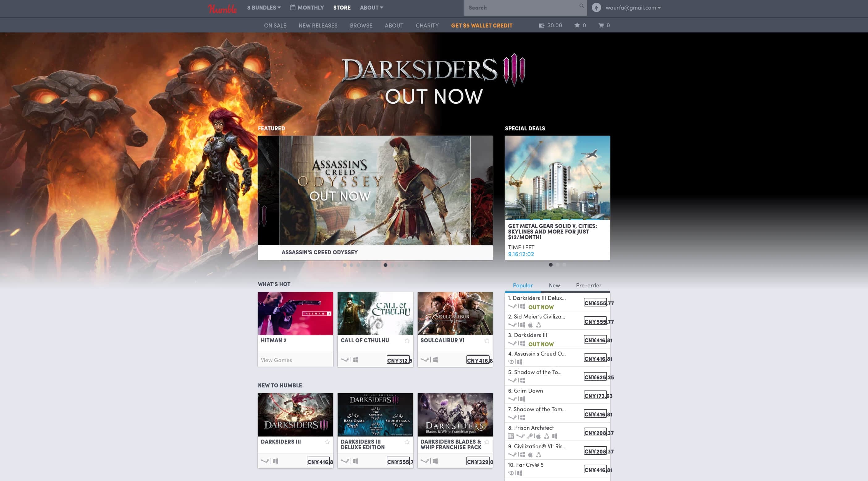
Task: Toggle wishlist star on Soulcalibur VI
Action: point(487,340)
